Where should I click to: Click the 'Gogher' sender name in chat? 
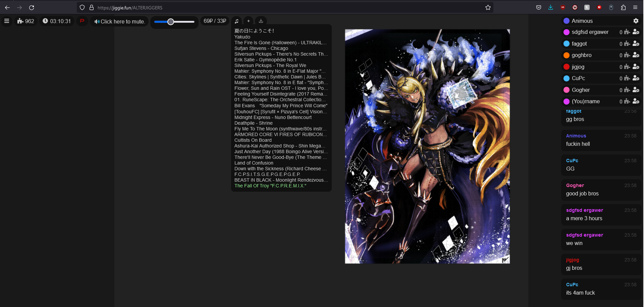tap(575, 185)
